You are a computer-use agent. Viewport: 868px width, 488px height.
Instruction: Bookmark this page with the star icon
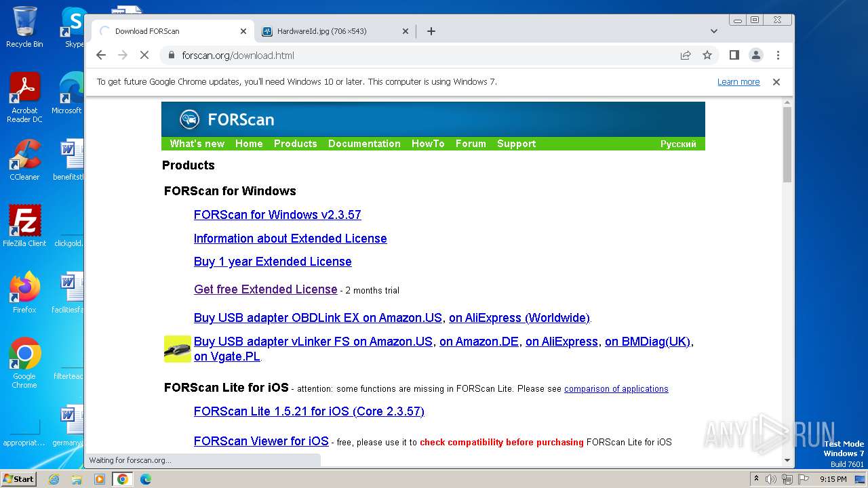point(707,55)
